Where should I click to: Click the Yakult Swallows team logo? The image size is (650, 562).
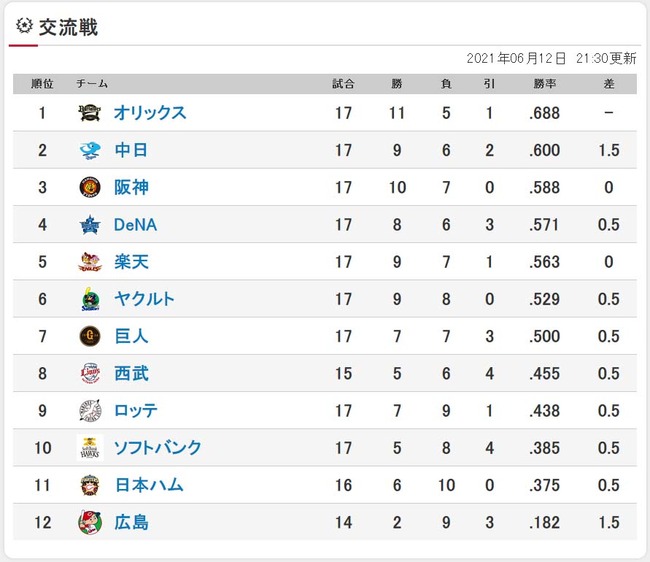(90, 299)
